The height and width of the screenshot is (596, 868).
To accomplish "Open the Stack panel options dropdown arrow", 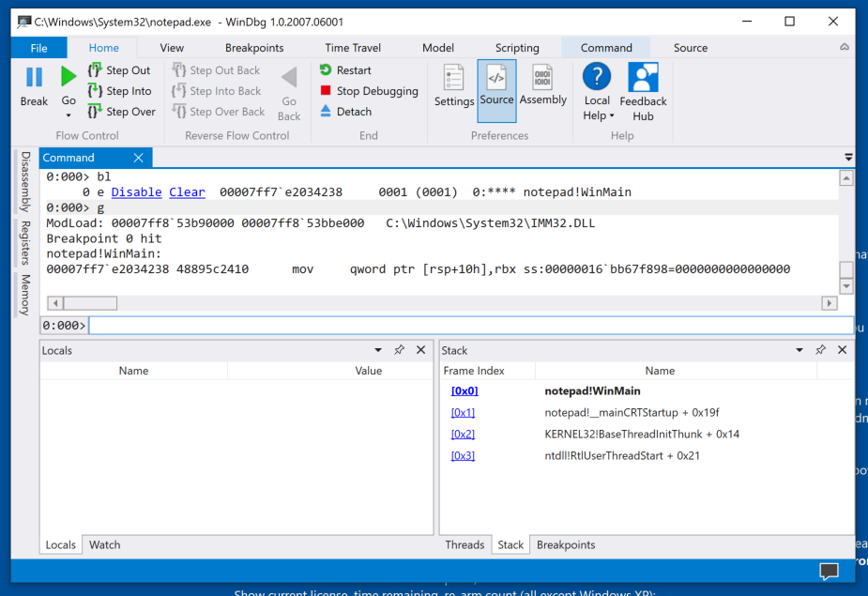I will point(799,350).
